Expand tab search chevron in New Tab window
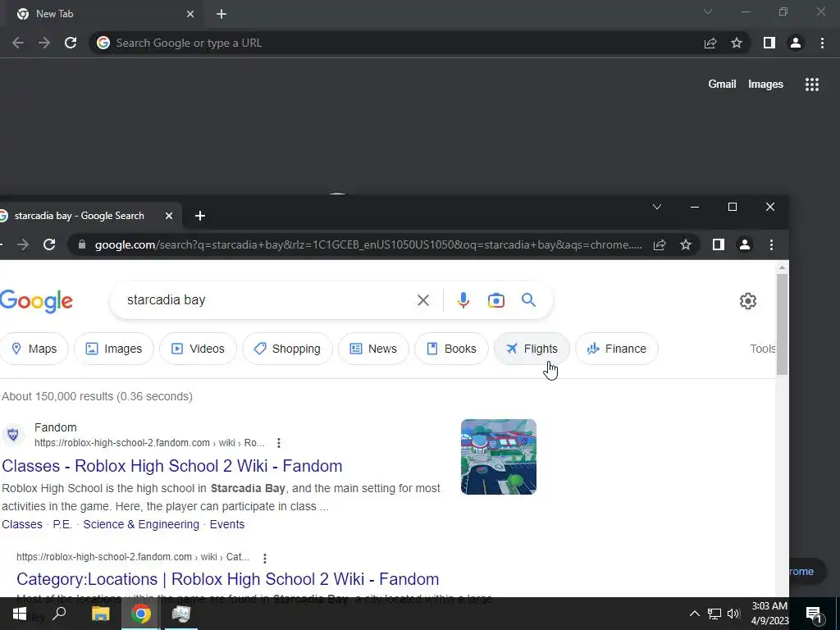 [708, 11]
